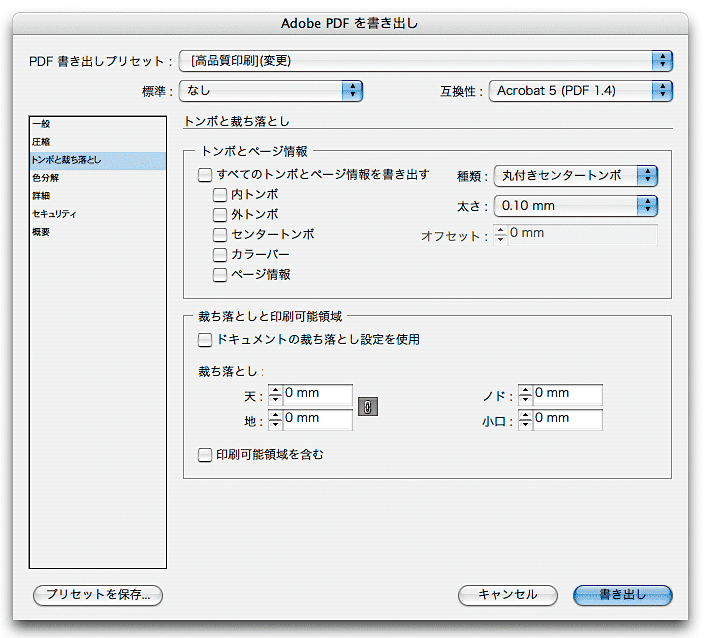This screenshot has width=705, height=638.
Task: Click the 書き出し export button
Action: click(623, 595)
